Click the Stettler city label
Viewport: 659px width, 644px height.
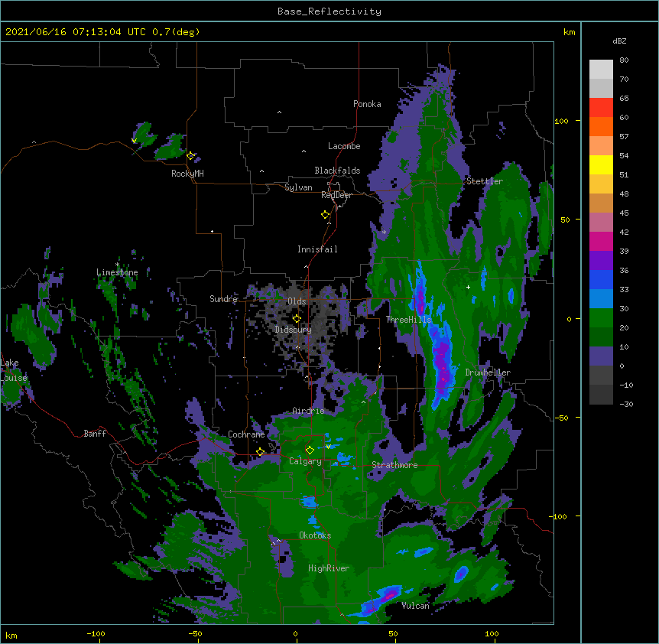pos(485,181)
